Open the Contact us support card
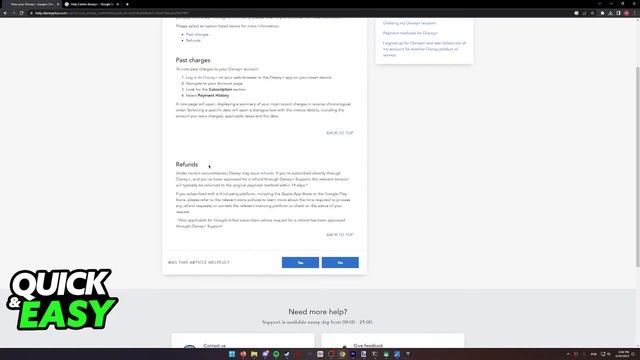The width and height of the screenshot is (640, 360). click(243, 341)
